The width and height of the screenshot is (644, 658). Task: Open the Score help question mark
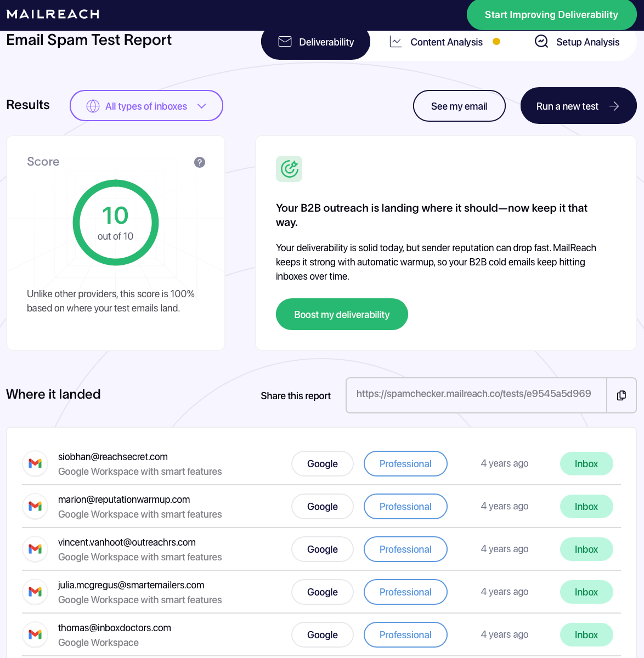point(200,162)
